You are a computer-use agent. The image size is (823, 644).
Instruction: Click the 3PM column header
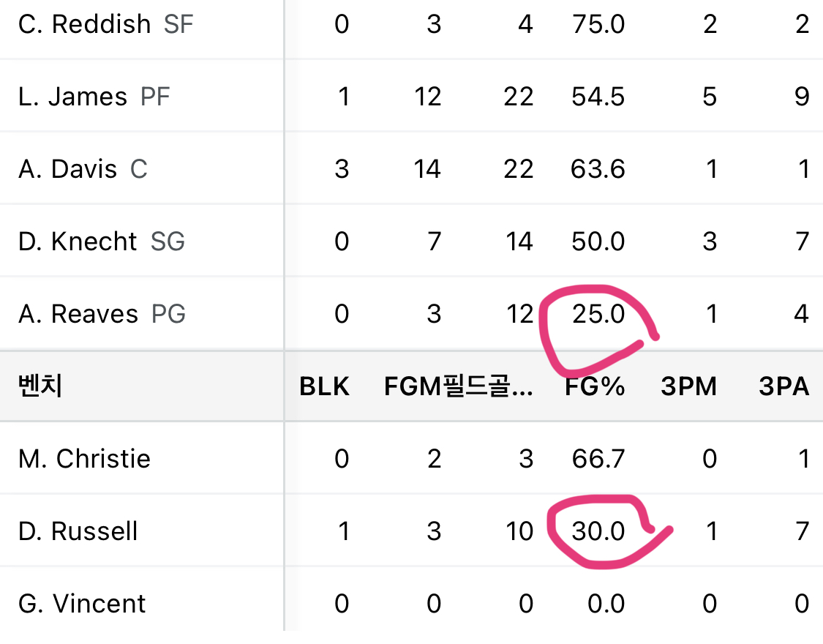click(x=690, y=386)
